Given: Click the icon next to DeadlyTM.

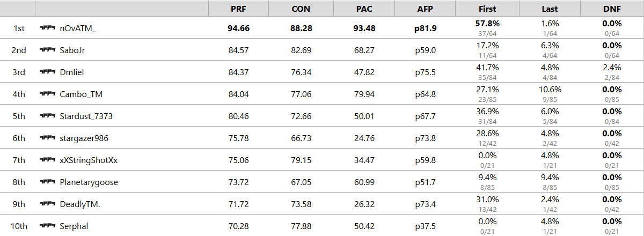Looking at the screenshot, I should (x=48, y=204).
